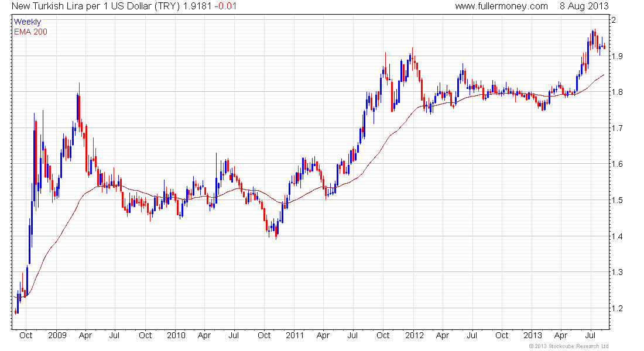This screenshot has height=351, width=644.
Task: Select the last price value 1.9181
Action: click(197, 6)
